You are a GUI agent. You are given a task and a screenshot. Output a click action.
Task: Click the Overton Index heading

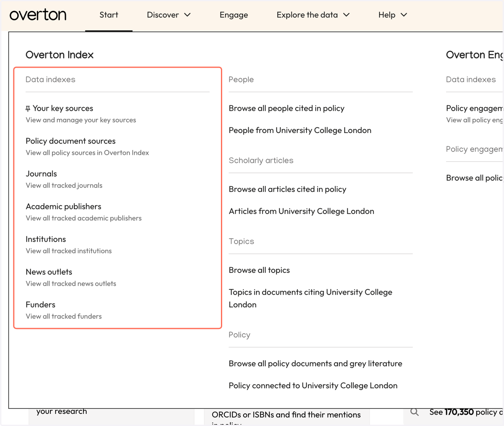[60, 55]
